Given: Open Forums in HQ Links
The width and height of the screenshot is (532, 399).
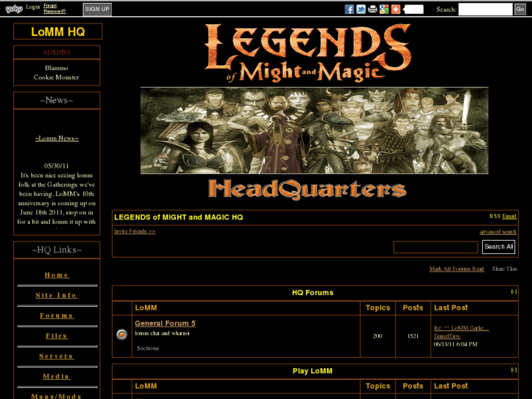Looking at the screenshot, I should [56, 316].
